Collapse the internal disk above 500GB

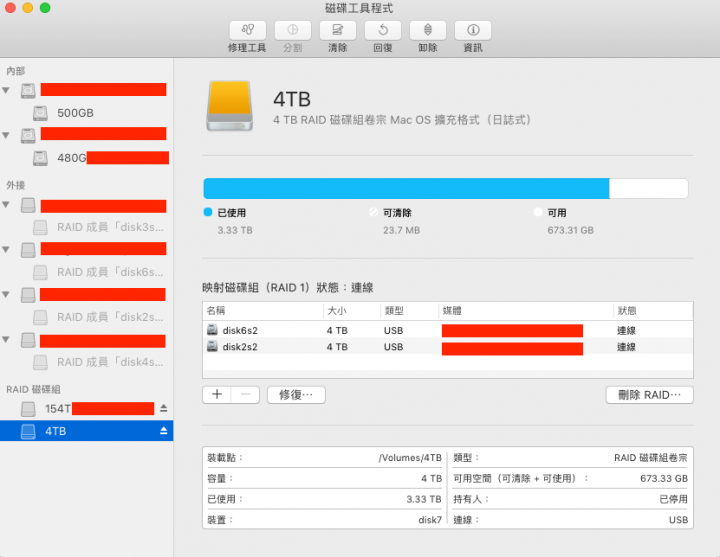pos(6,90)
